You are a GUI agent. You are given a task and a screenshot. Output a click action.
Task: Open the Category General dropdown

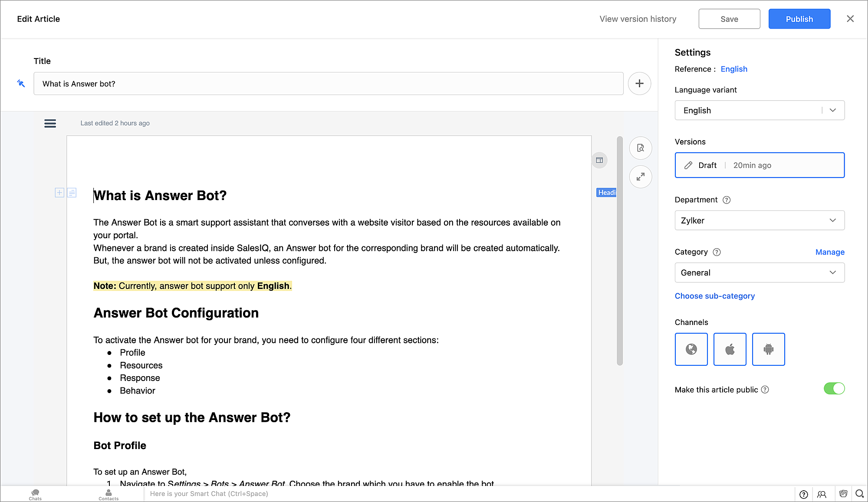coord(759,272)
